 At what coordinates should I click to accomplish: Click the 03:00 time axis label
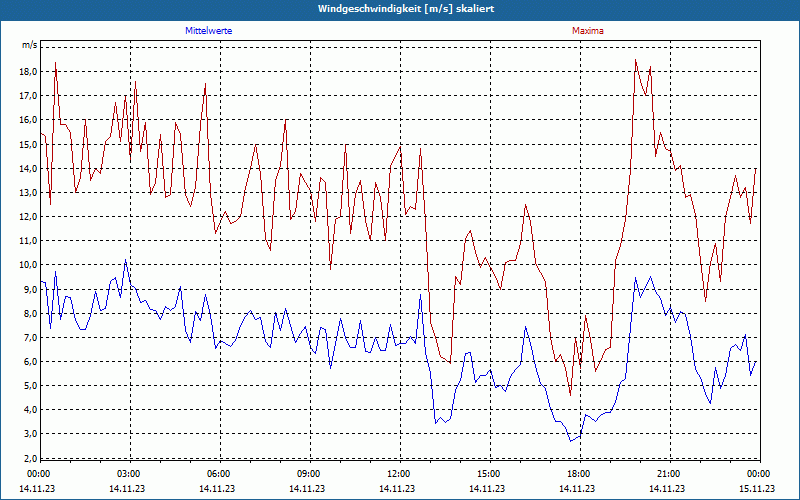pos(128,474)
